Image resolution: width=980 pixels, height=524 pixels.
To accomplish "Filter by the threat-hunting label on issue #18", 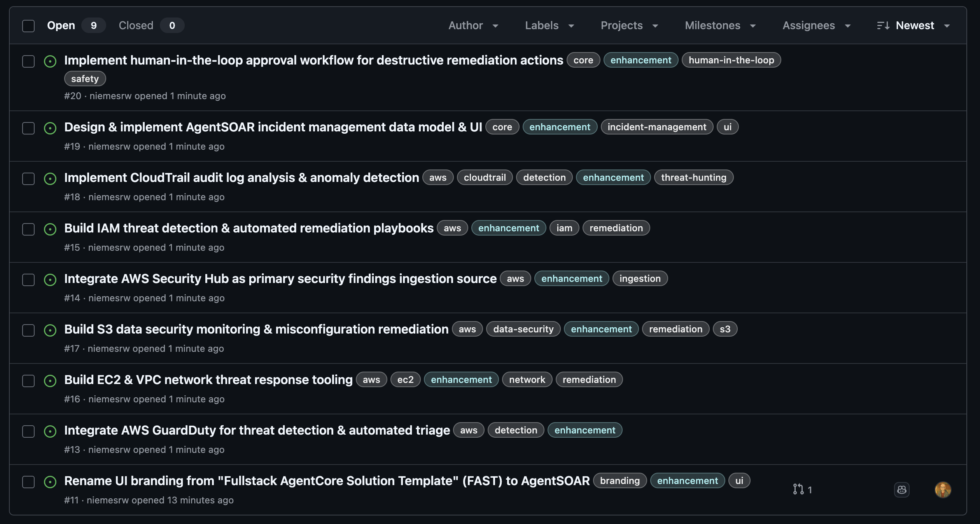I will (x=693, y=178).
